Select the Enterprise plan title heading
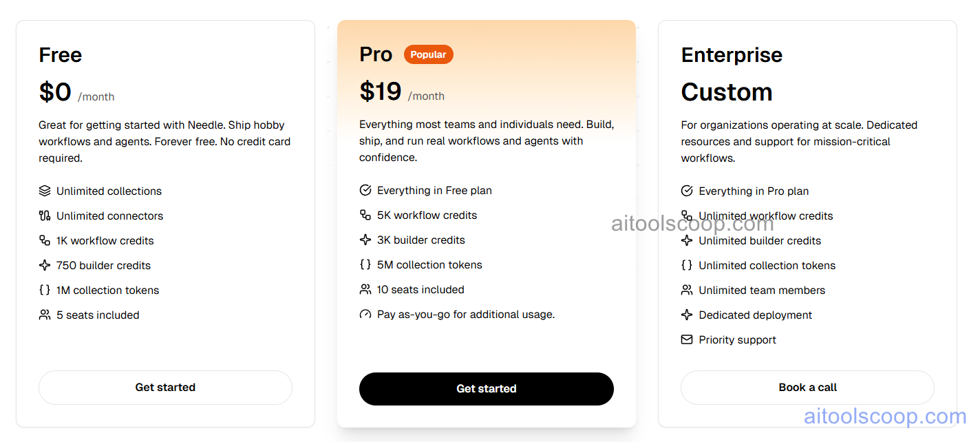Screen dimensions: 980x442 [x=732, y=54]
